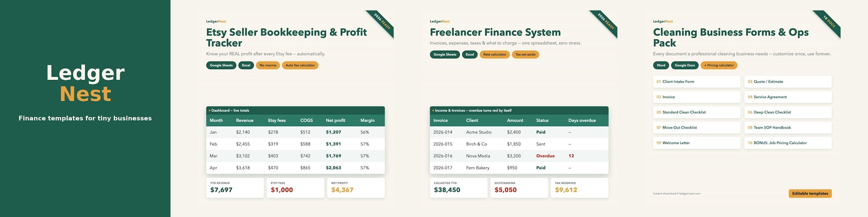The height and width of the screenshot is (217, 868).
Task: Select the YTD Revenue $7,697 card
Action: click(235, 188)
